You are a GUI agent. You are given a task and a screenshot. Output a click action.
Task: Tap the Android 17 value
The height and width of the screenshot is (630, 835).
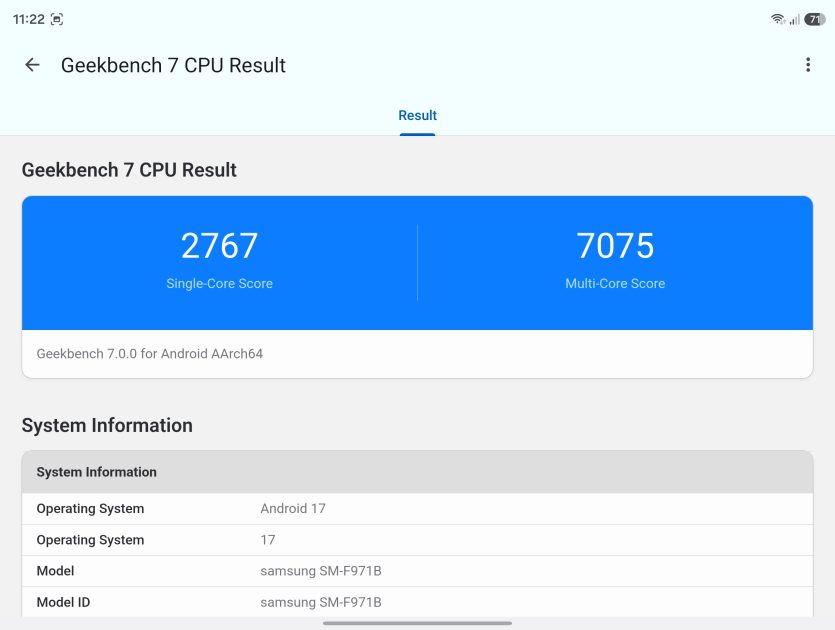[x=293, y=509]
